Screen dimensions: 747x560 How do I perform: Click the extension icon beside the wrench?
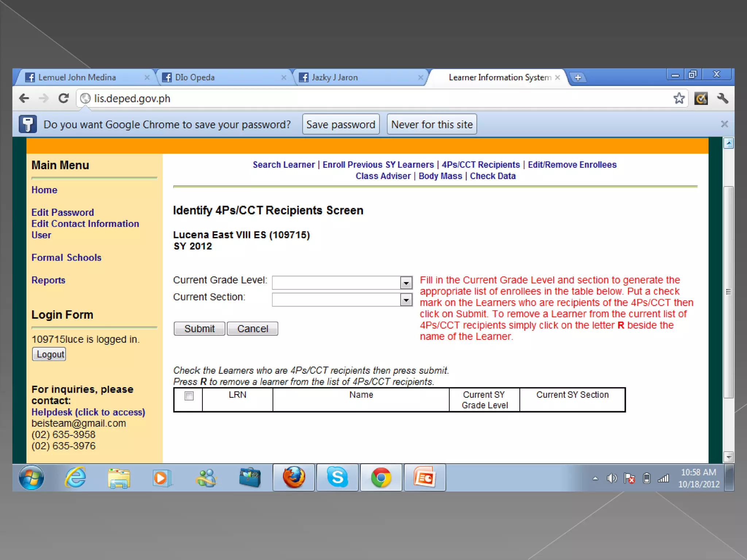(x=701, y=98)
